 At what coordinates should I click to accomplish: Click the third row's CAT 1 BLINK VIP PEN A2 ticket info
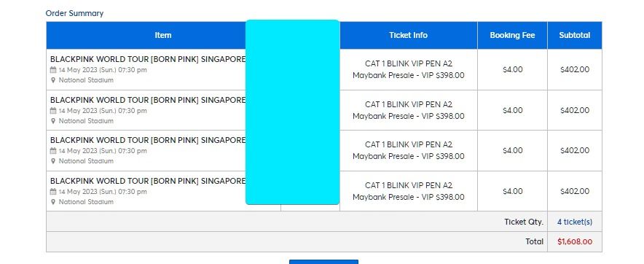point(408,144)
